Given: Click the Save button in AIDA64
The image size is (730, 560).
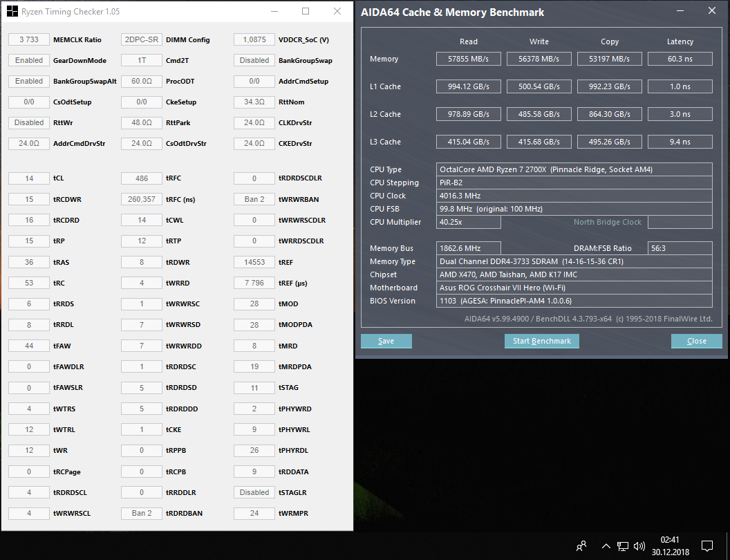Looking at the screenshot, I should tap(386, 341).
